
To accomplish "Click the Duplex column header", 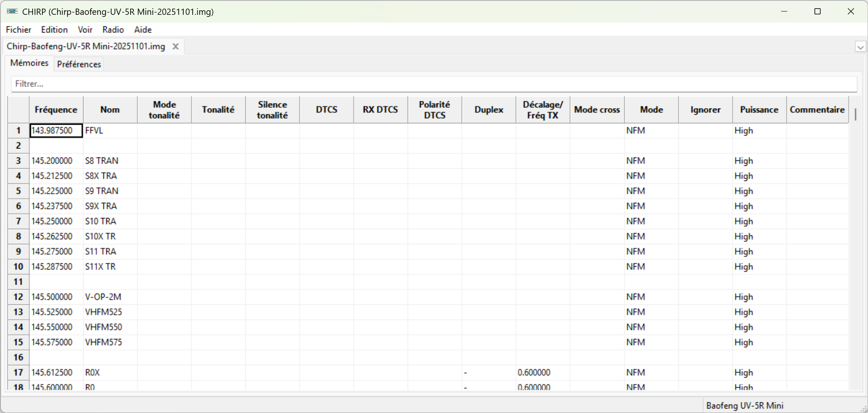I will click(x=488, y=110).
